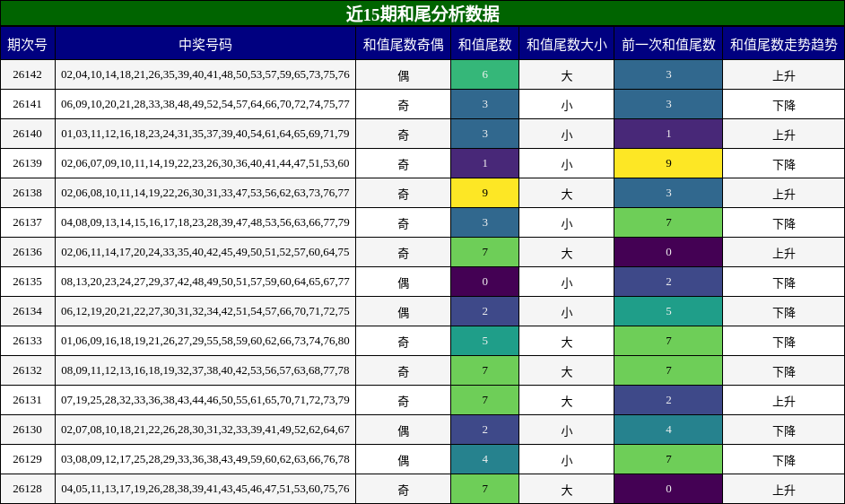Click 前一次和值尾数 cell 5 in row 26134
845x504 pixels.
(x=668, y=311)
